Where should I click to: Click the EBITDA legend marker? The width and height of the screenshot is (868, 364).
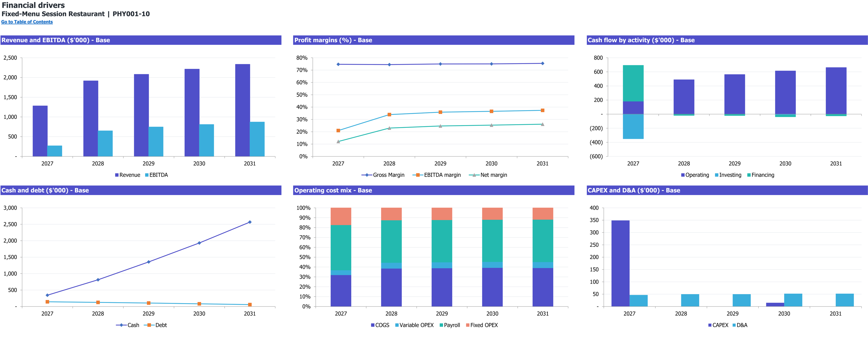[146, 175]
